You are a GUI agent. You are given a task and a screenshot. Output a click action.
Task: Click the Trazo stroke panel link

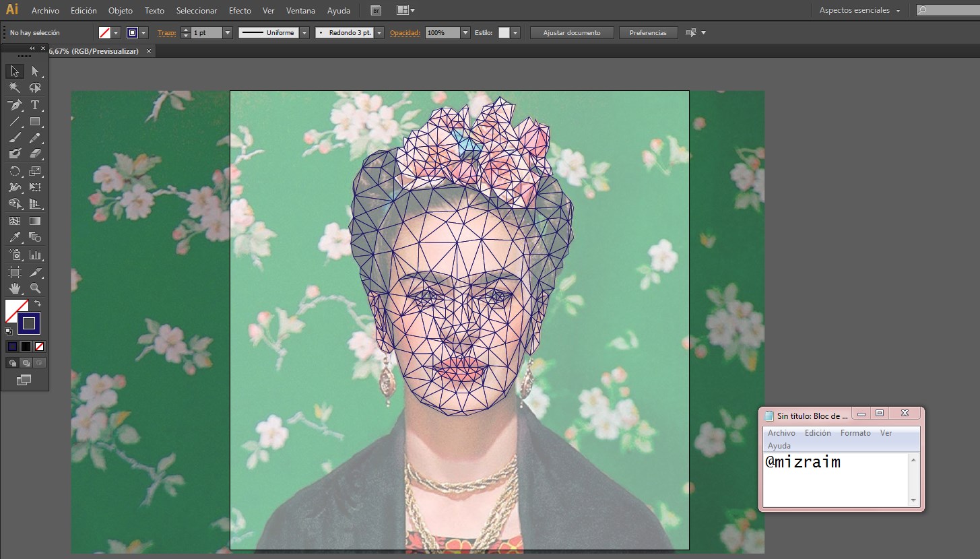point(166,32)
